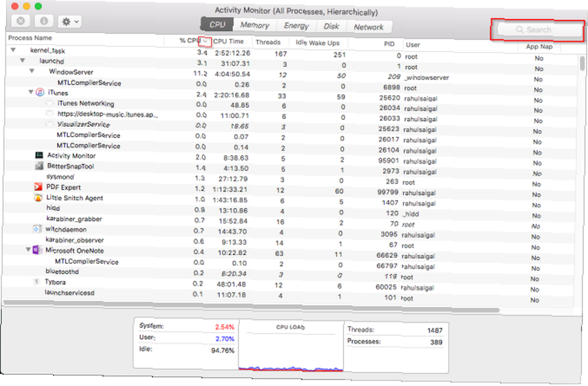Image resolution: width=588 pixels, height=386 pixels.
Task: Select the Little Snitch Agent process name
Action: pyautogui.click(x=74, y=198)
